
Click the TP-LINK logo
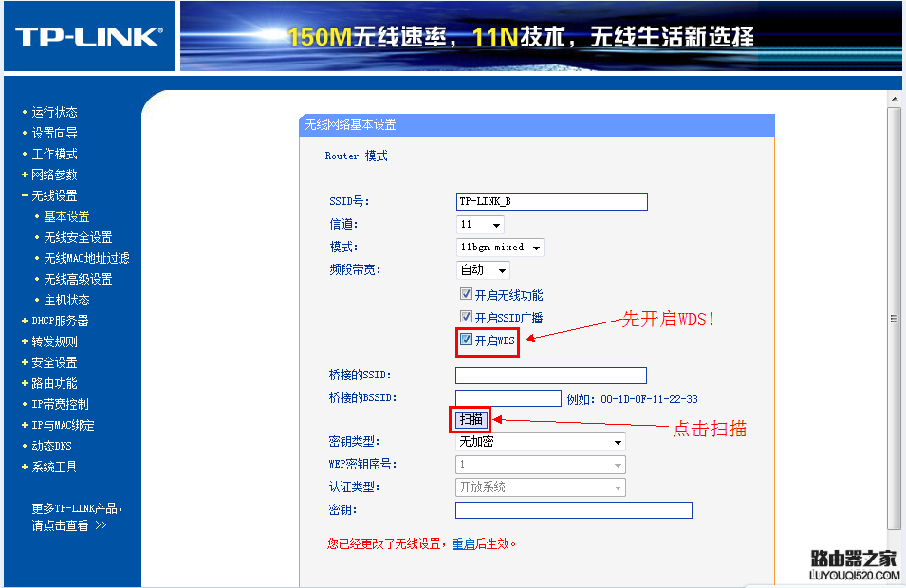tap(87, 35)
